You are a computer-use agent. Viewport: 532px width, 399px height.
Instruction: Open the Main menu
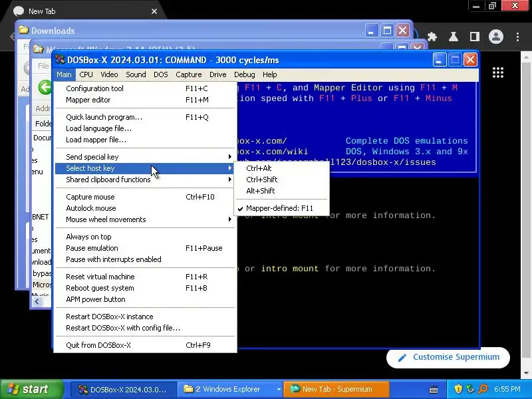pyautogui.click(x=64, y=74)
